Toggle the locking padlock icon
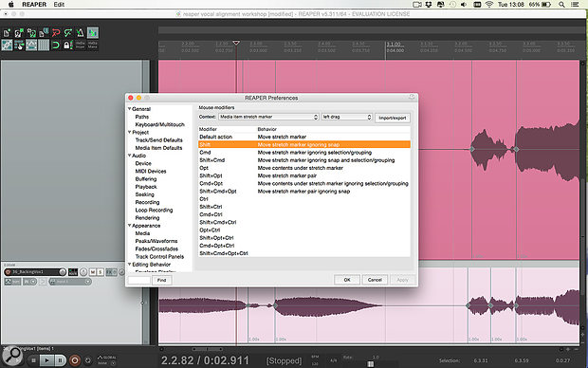588x368 pixels. [x=68, y=46]
